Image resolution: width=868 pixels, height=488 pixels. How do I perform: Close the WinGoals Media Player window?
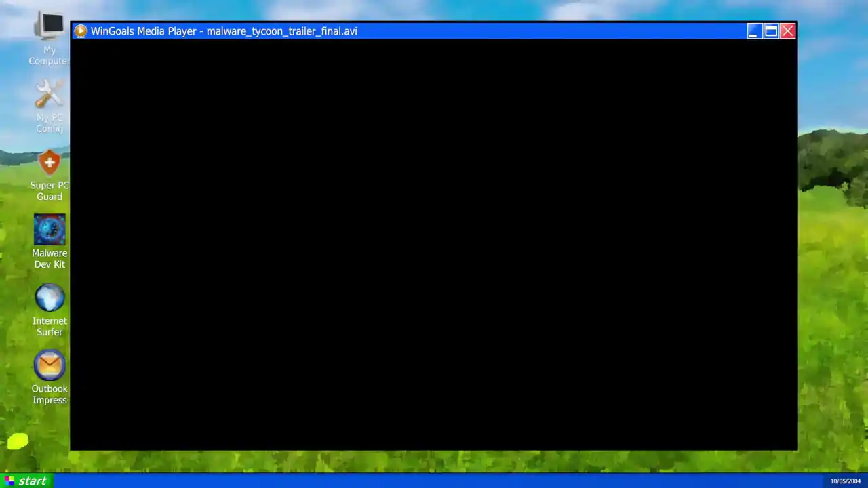click(787, 31)
